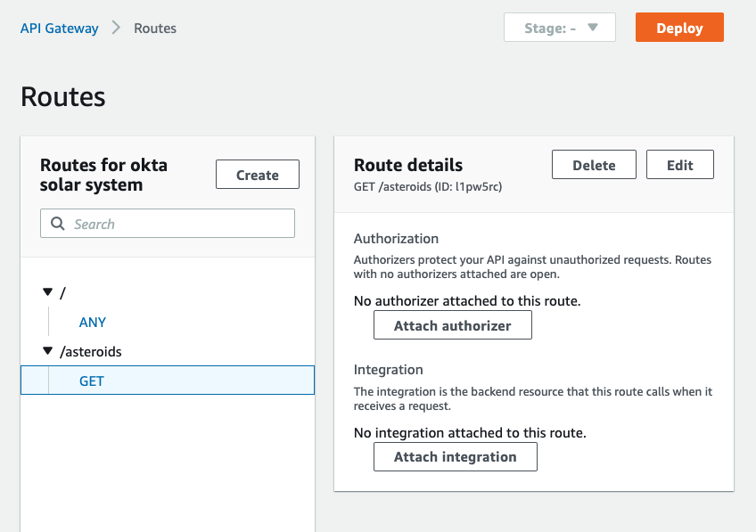Edit the selected route
This screenshot has height=532, width=756.
(680, 165)
